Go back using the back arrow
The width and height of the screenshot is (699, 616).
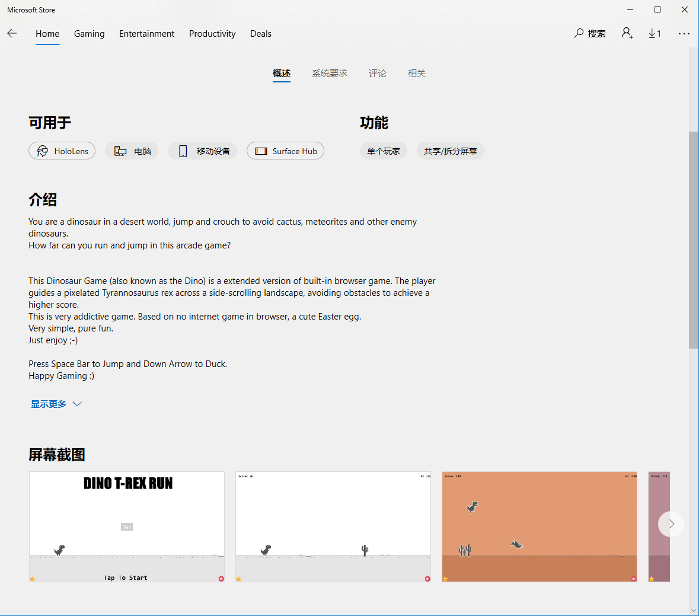click(12, 33)
